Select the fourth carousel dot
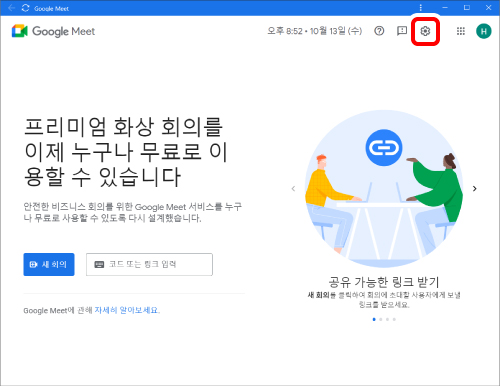The width and height of the screenshot is (500, 386). pyautogui.click(x=394, y=319)
